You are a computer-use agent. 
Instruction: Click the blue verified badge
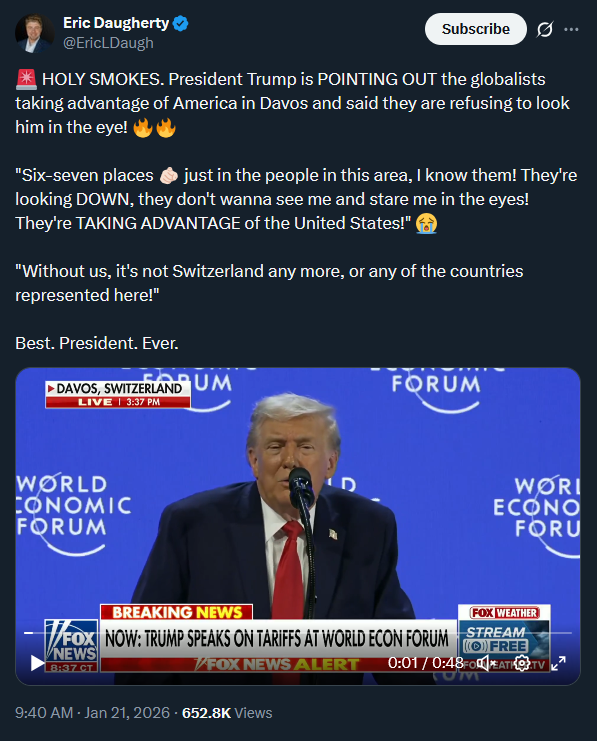pyautogui.click(x=181, y=23)
